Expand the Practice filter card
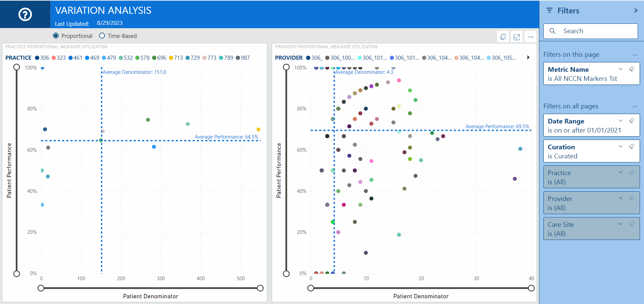Viewport: 644px width, 304px height. click(x=621, y=172)
